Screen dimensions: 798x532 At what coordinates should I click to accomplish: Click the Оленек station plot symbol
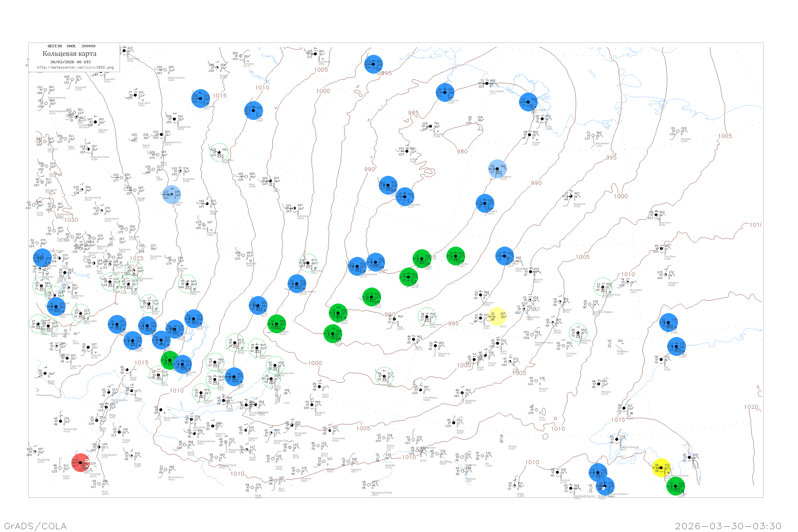407,151
